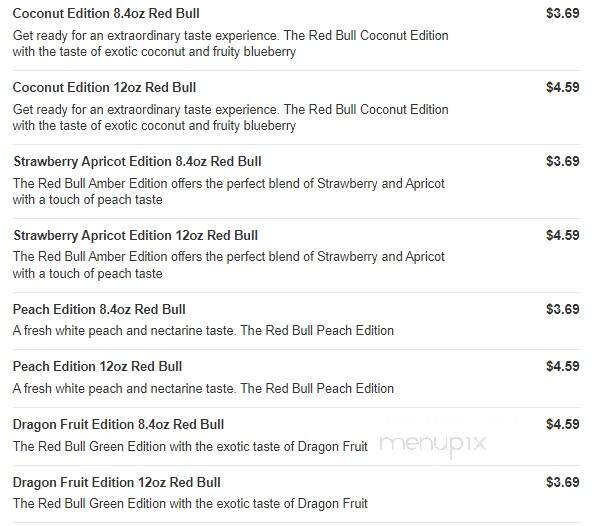Select Coconut Edition 8.4oz Red Bull item
This screenshot has height=526, width=612.
[x=106, y=13]
